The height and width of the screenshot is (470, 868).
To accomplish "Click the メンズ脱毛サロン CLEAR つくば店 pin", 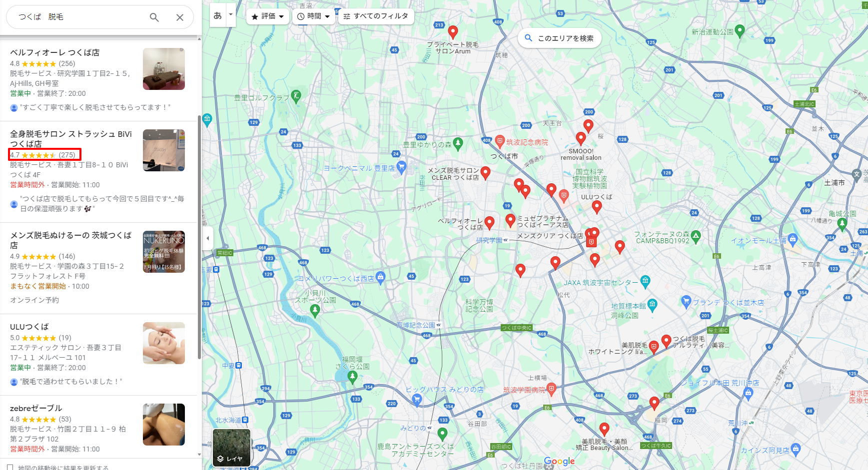I will [485, 173].
